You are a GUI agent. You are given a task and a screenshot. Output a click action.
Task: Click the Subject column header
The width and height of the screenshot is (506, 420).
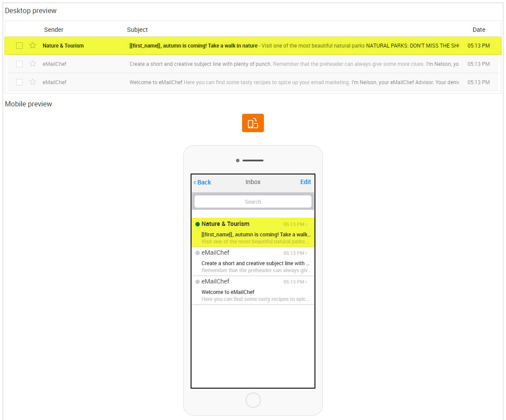tap(137, 30)
